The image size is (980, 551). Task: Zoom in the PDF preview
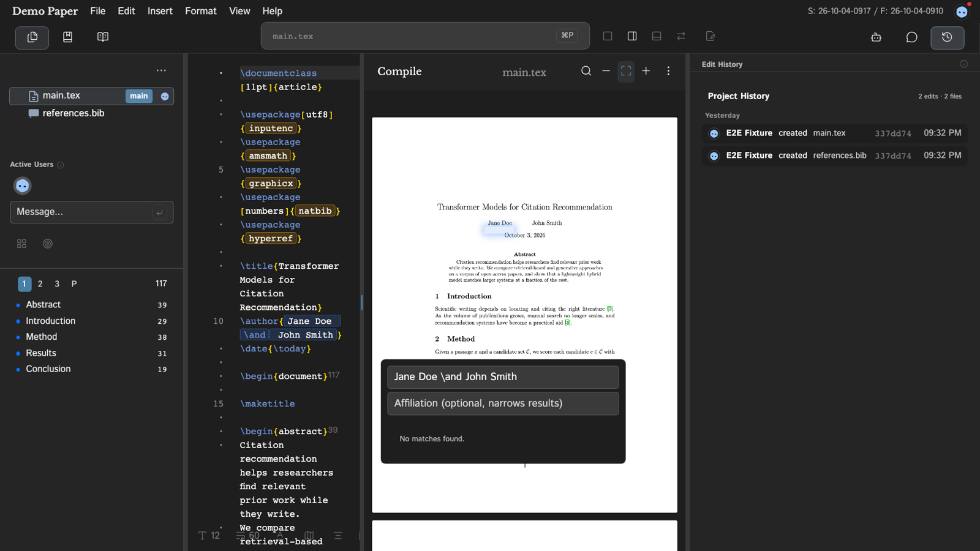coord(646,71)
